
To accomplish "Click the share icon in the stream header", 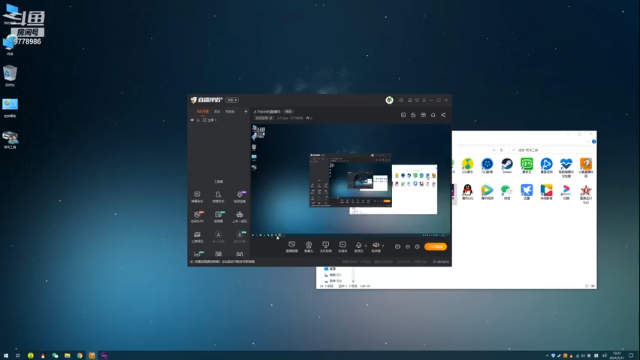I will [x=443, y=115].
